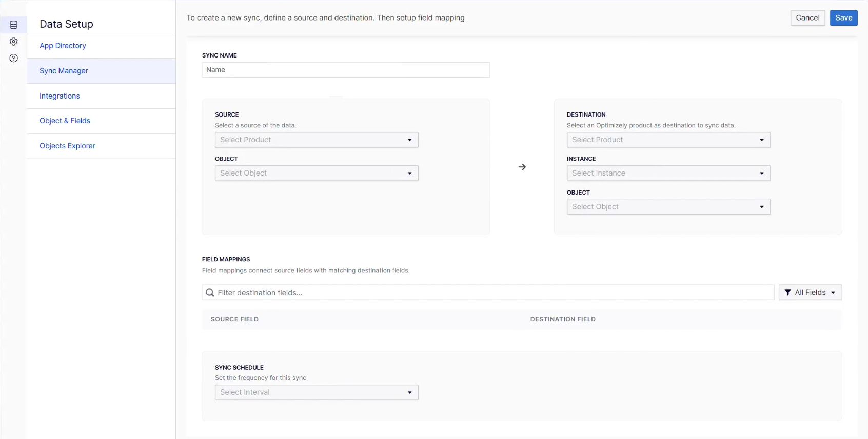
Task: Expand the Source Select Product dropdown
Action: click(x=317, y=140)
